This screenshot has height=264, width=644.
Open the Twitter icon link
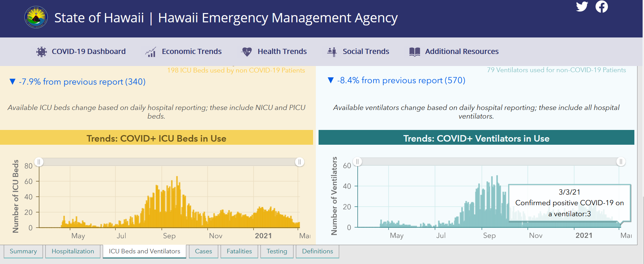(582, 7)
